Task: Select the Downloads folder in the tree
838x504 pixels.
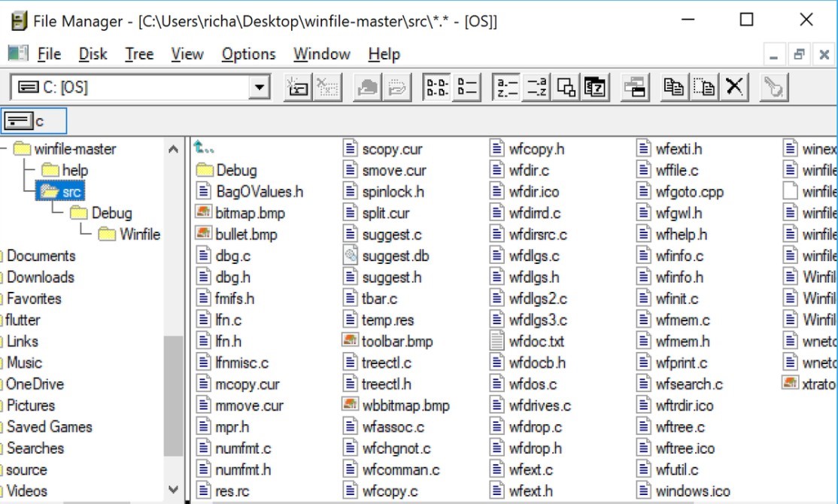Action: click(x=40, y=277)
